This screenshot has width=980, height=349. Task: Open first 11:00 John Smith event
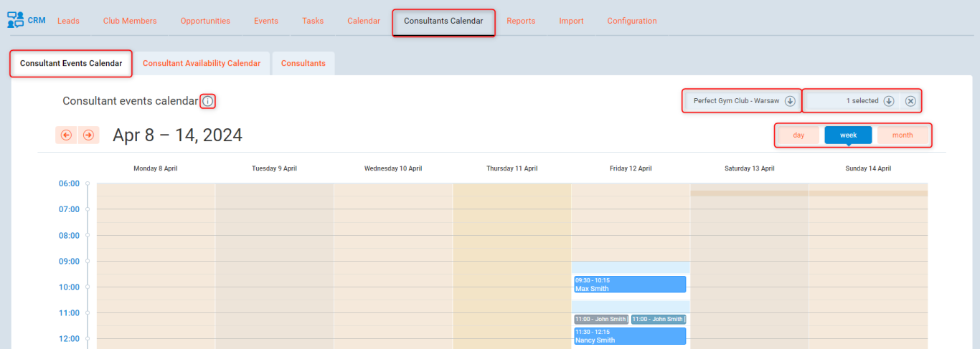[x=601, y=319]
